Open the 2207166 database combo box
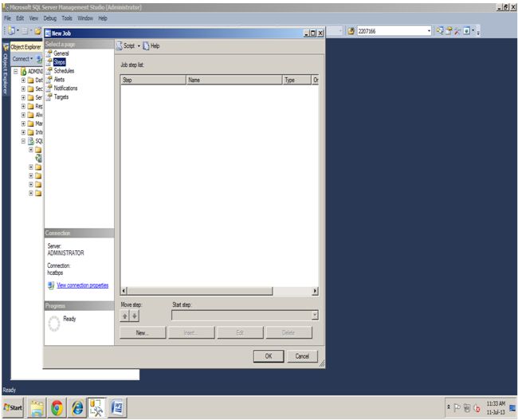The image size is (518, 420). [429, 31]
